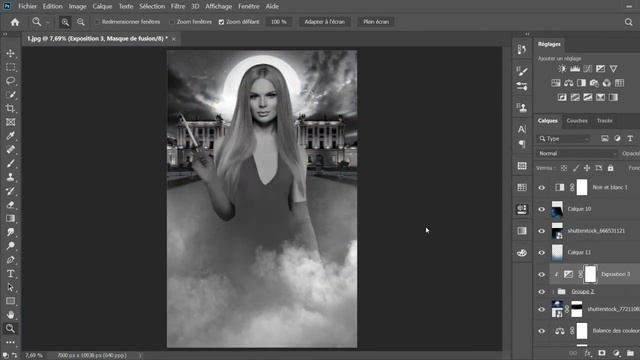Screen dimensions: 640x360
Task: Lock all layer attributes
Action: pos(610,168)
